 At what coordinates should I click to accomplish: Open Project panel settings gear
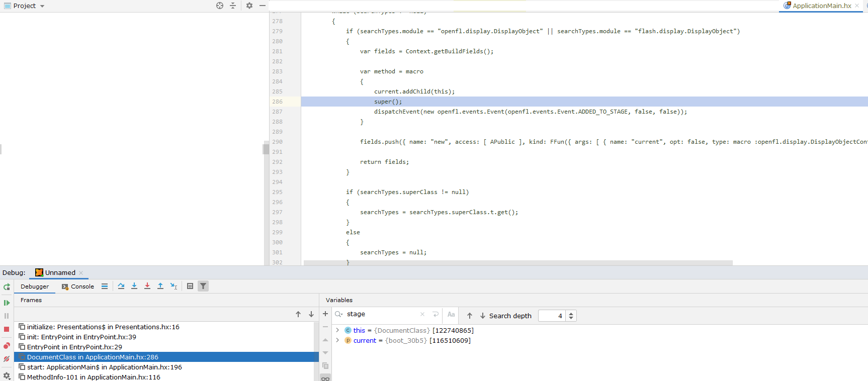point(249,6)
